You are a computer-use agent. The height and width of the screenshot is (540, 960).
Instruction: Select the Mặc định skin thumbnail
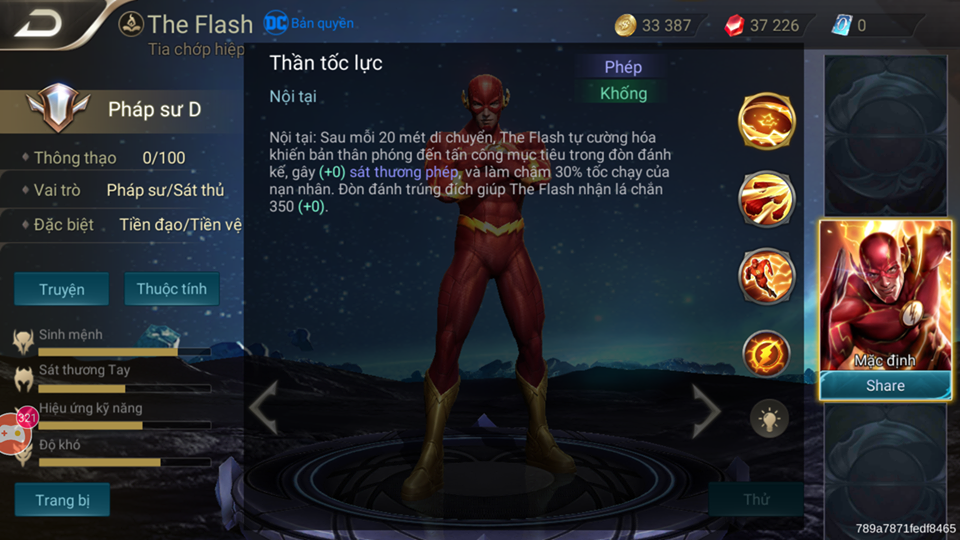(x=885, y=296)
